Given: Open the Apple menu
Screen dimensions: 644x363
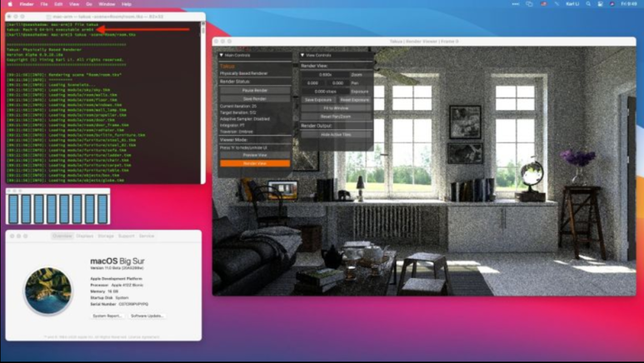Looking at the screenshot, I should tap(10, 4).
